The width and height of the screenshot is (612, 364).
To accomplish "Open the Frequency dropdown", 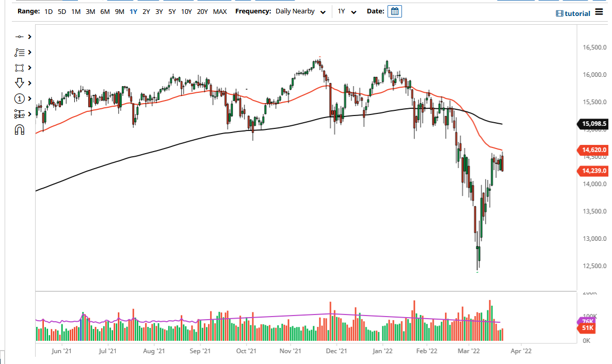I will click(300, 11).
